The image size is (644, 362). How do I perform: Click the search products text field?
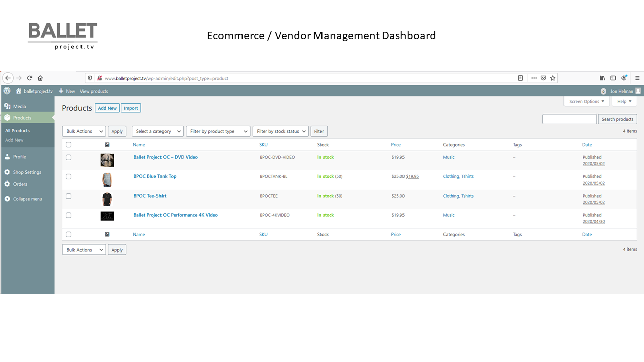tap(569, 119)
